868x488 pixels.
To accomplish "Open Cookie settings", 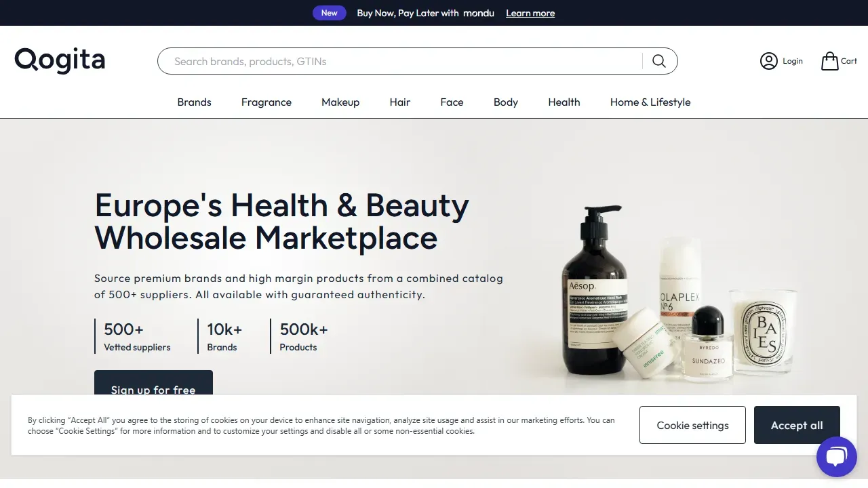I will click(x=692, y=425).
